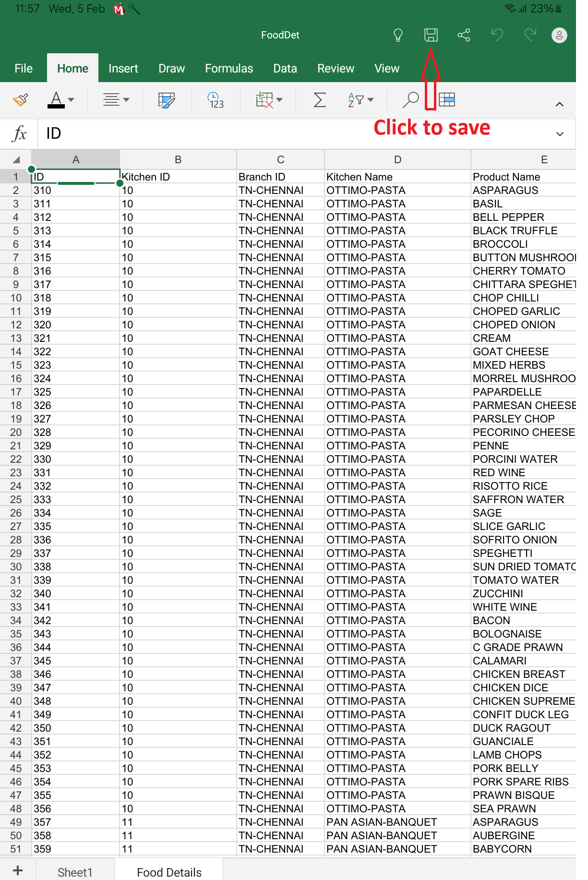588x880 pixels.
Task: Open Cell Styles icon
Action: point(167,100)
